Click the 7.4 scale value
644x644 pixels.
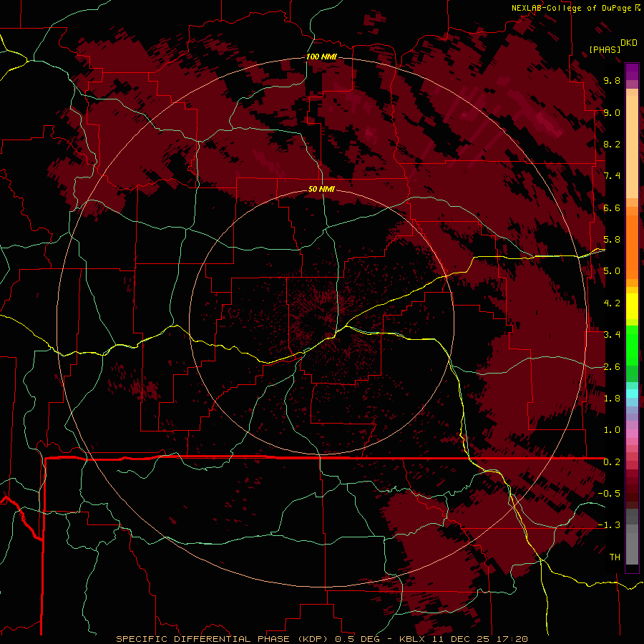coord(612,176)
